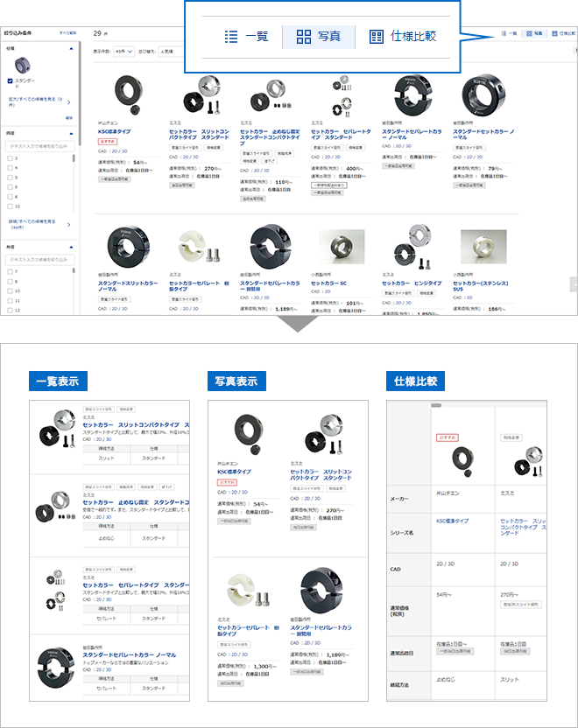Open the セットカラー ヒンジタイプ product link
Screen dimensions: 578x728
[x=412, y=283]
